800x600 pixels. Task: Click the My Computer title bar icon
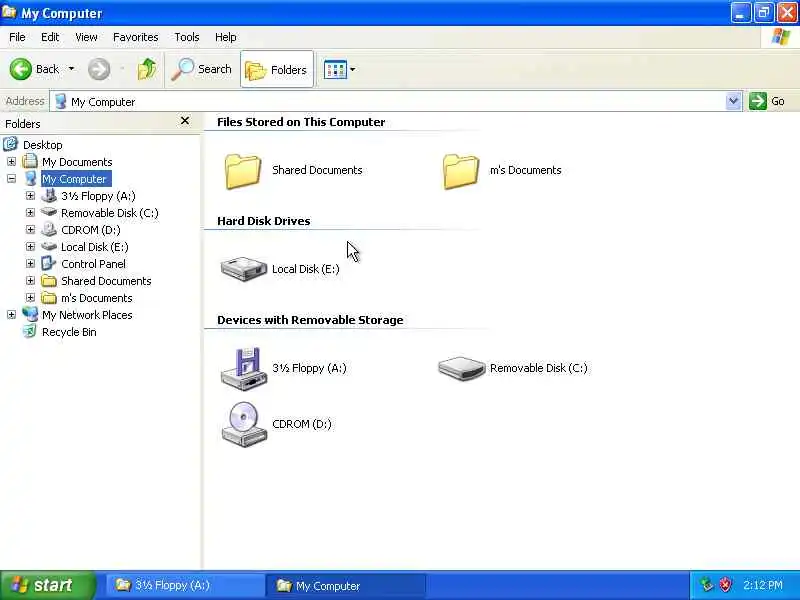tap(9, 12)
